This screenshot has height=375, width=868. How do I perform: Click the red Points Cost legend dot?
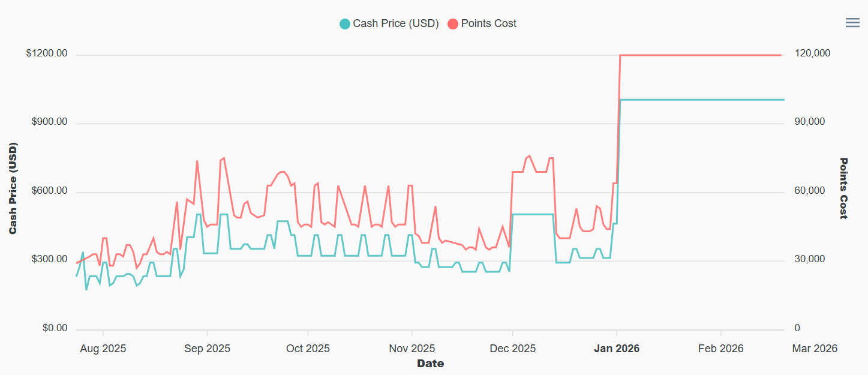(x=453, y=24)
